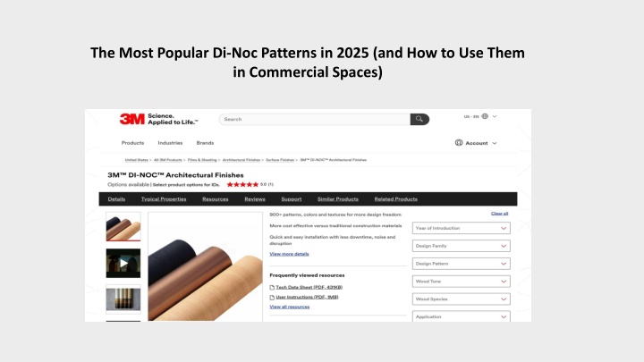Click the View all resources link
Screen dimensions: 644x362
coord(290,307)
